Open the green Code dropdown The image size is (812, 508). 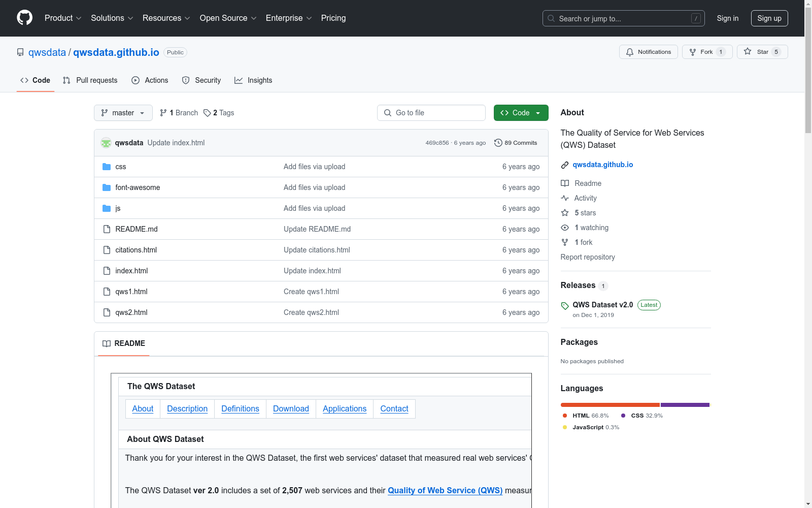click(521, 113)
